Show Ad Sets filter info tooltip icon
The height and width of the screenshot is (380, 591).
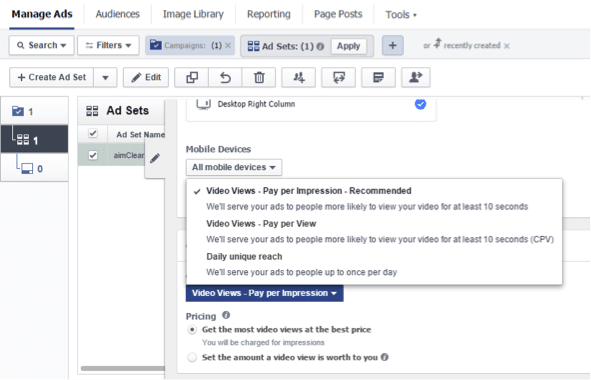tap(320, 46)
